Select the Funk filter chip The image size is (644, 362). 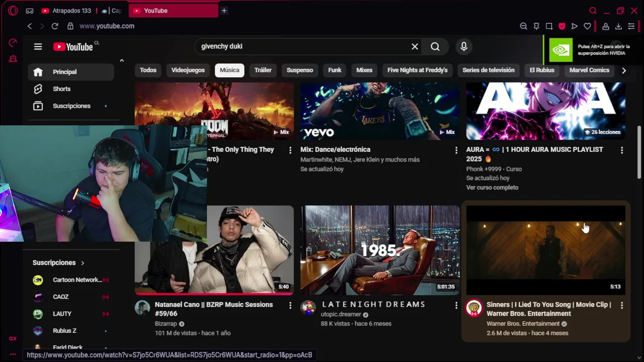[335, 70]
